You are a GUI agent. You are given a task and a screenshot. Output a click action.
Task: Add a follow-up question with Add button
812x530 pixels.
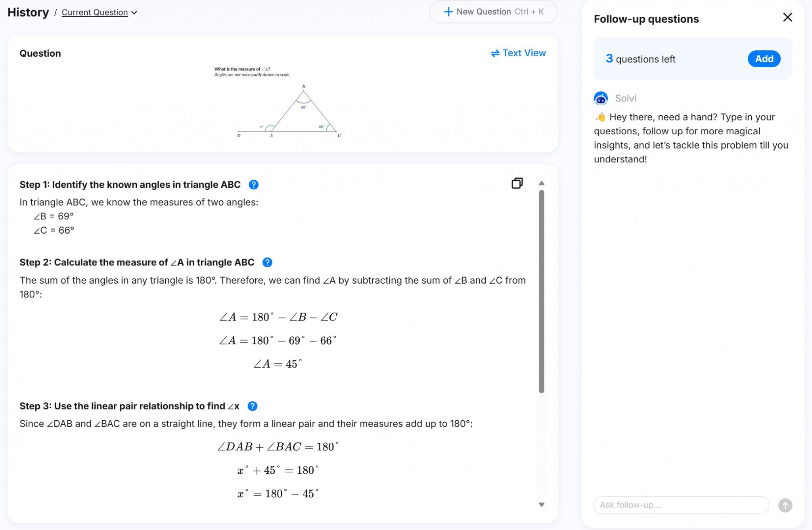click(x=763, y=59)
